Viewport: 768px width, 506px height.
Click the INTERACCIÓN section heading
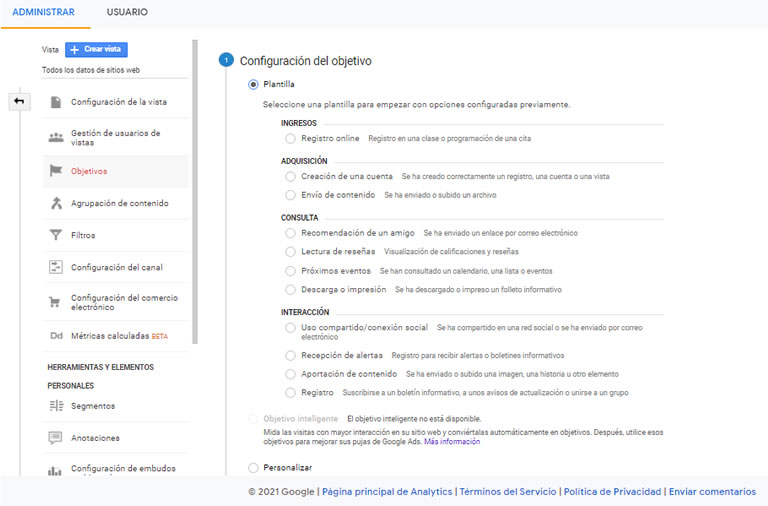pos(305,313)
